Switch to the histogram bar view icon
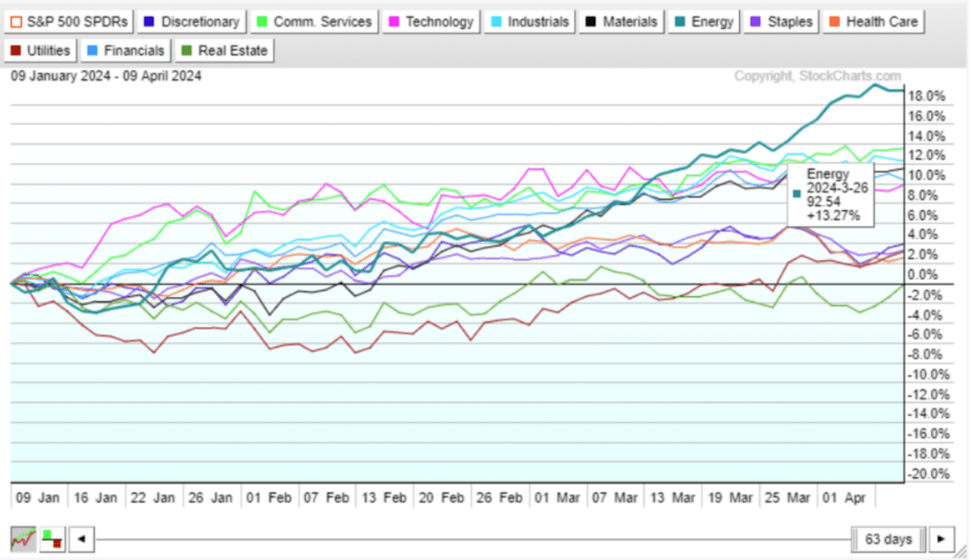Viewport: 970px width, 560px height. (52, 537)
